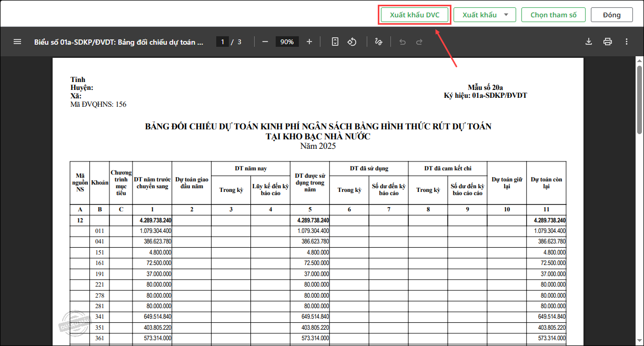Click Khoản cell 361
The width and height of the screenshot is (644, 346).
point(99,338)
